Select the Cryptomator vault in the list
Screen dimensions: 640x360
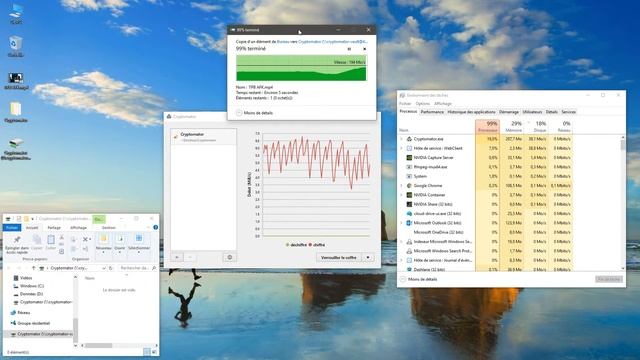pyautogui.click(x=203, y=137)
